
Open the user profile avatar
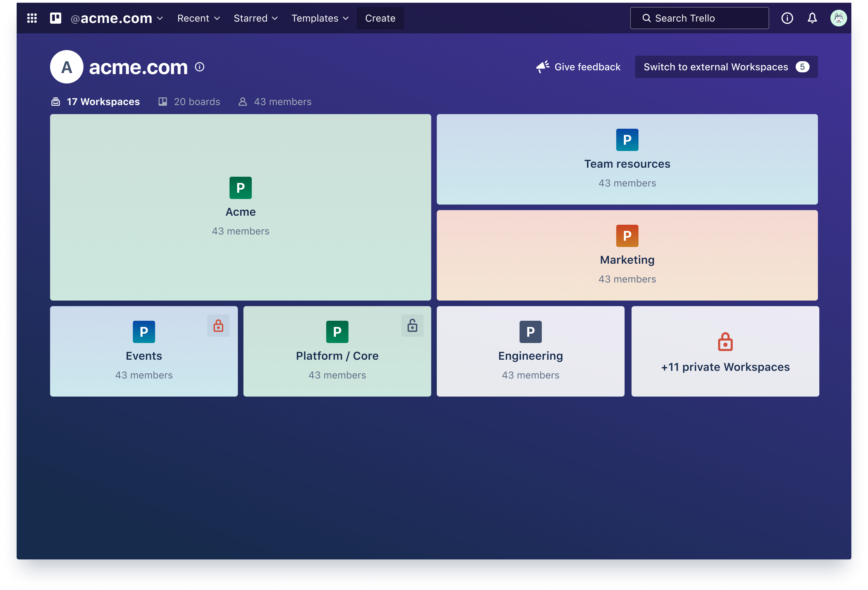click(838, 18)
